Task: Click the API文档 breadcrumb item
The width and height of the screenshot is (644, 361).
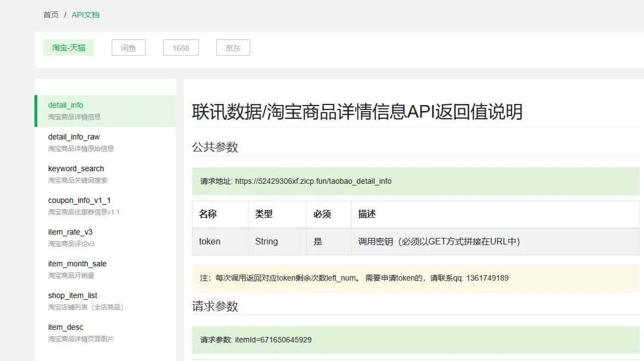Action: click(85, 15)
